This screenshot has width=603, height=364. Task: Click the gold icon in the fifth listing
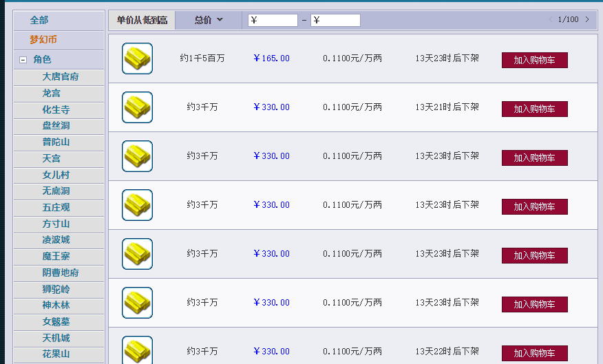137,254
